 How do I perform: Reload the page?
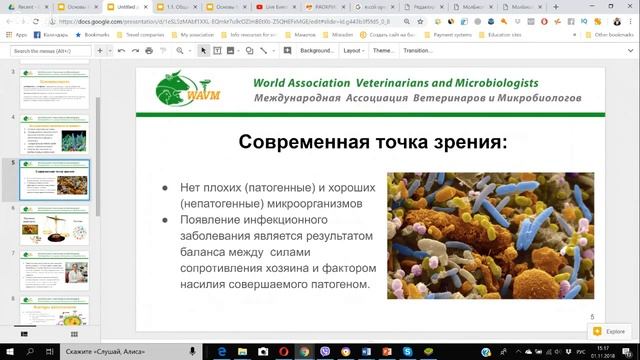click(x=36, y=21)
